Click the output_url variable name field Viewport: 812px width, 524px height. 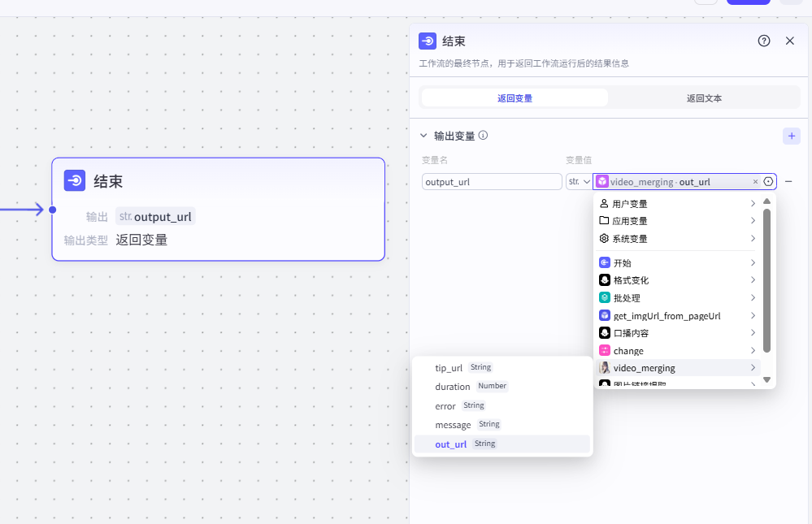pyautogui.click(x=492, y=182)
